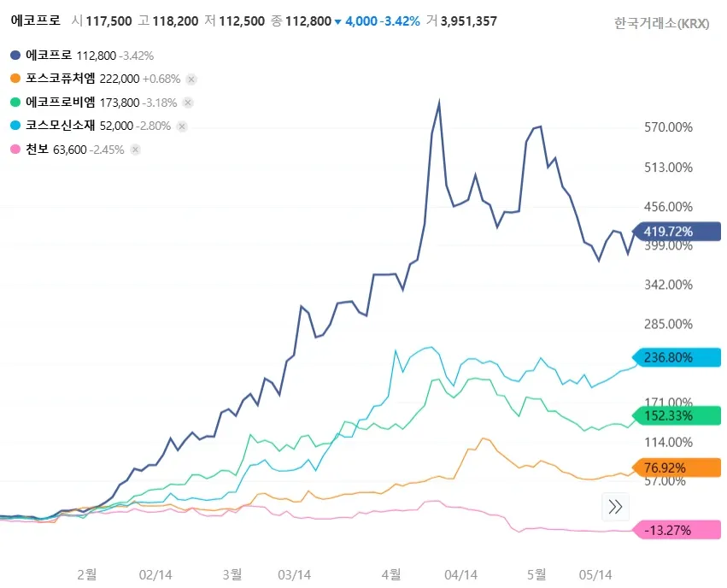Click the pink dot for 천보
The width and height of the screenshot is (727, 588).
pos(15,150)
